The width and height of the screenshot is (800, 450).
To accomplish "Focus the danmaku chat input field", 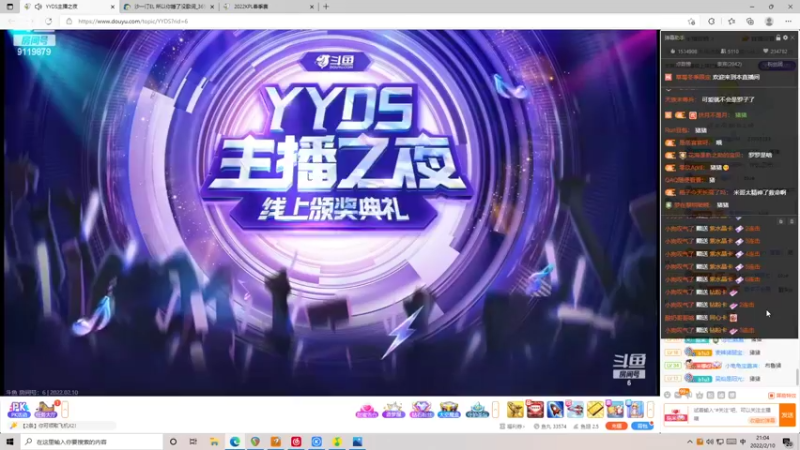I will 732,414.
